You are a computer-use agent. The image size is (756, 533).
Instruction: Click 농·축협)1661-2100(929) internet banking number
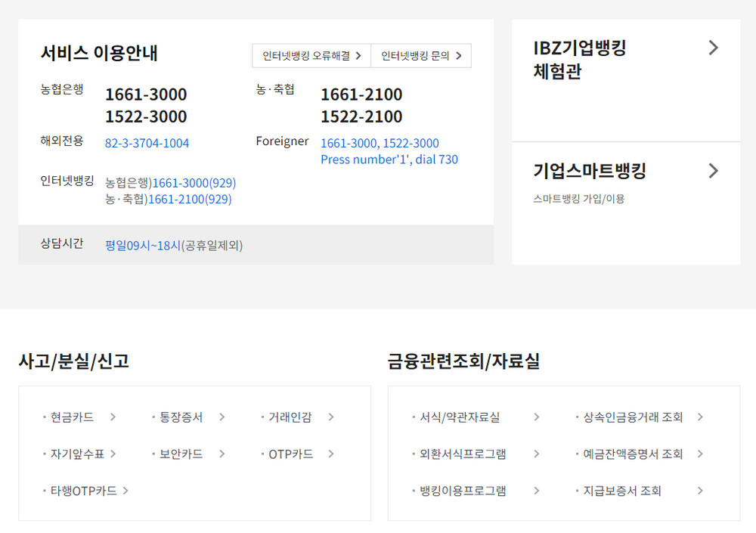coord(169,199)
